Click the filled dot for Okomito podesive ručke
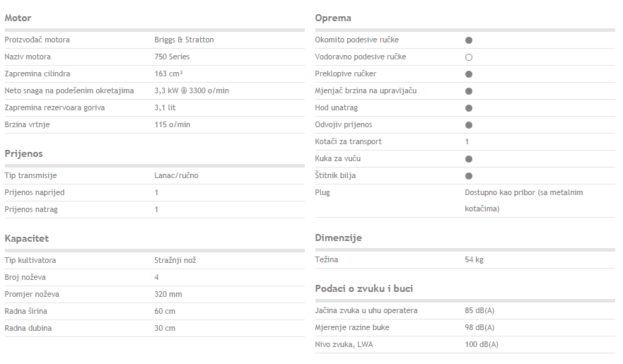 [469, 40]
